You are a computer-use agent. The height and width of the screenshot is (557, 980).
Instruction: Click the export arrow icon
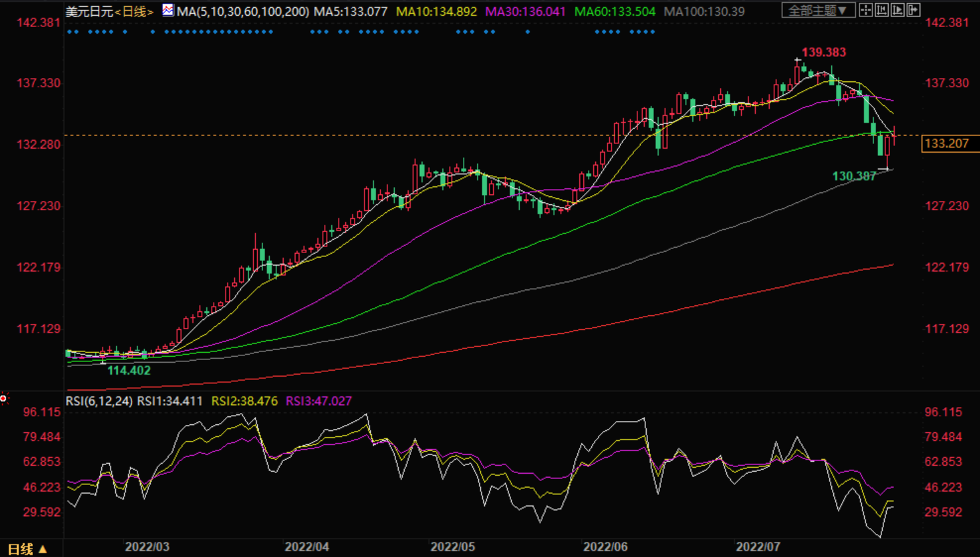pyautogui.click(x=913, y=10)
